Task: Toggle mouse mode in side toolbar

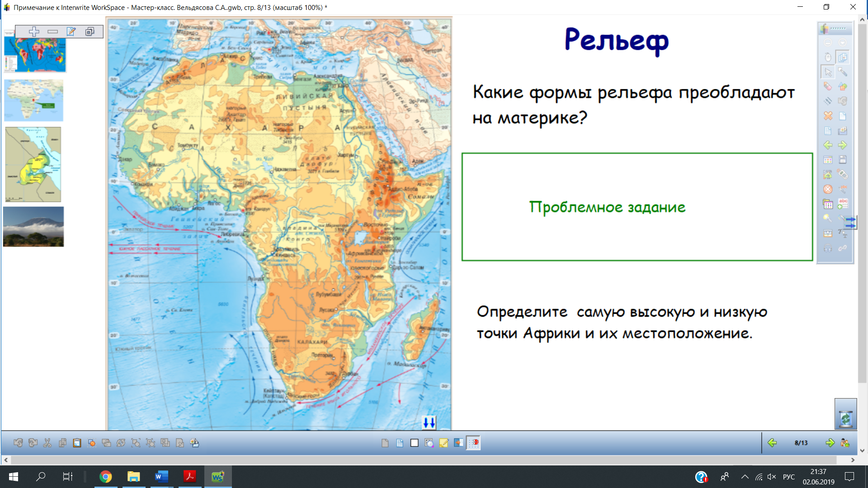Action: pos(828,57)
